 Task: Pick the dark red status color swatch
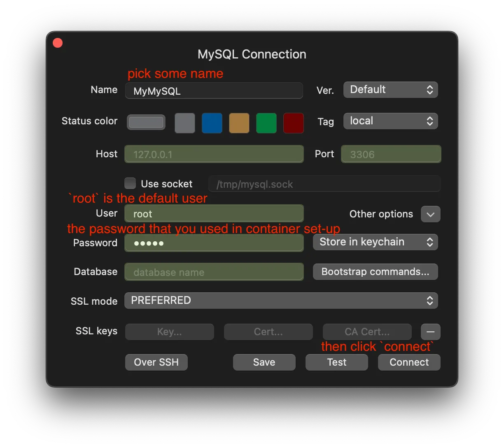tap(294, 123)
